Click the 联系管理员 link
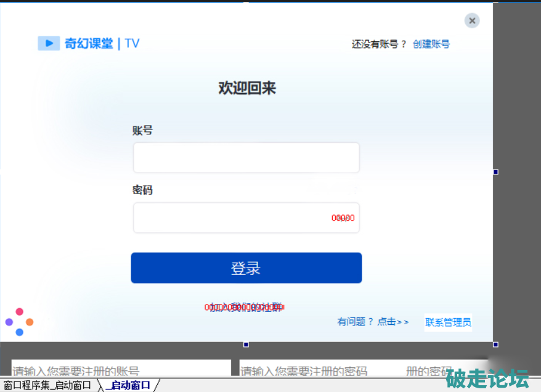Screen dimensions: 541x392 pos(448,322)
